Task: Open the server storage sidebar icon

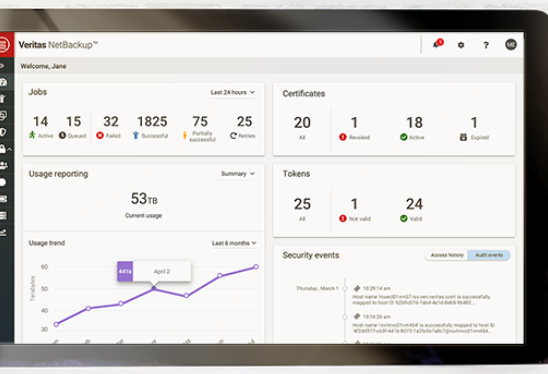Action: pyautogui.click(x=3, y=199)
